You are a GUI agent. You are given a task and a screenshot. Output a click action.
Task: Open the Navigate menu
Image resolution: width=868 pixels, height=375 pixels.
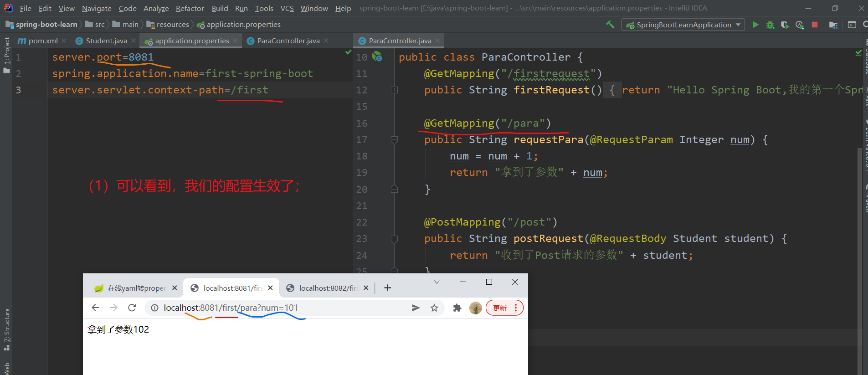(97, 8)
